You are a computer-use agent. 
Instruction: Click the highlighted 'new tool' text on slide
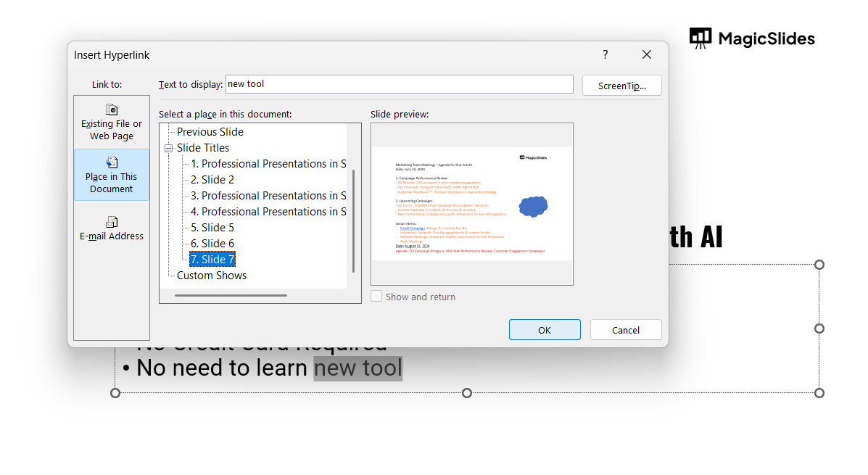click(357, 368)
